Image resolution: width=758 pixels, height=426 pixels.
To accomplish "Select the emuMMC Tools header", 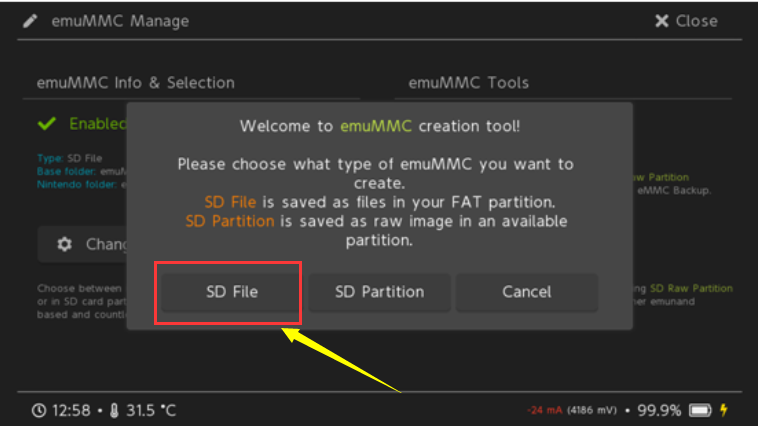I will click(468, 83).
